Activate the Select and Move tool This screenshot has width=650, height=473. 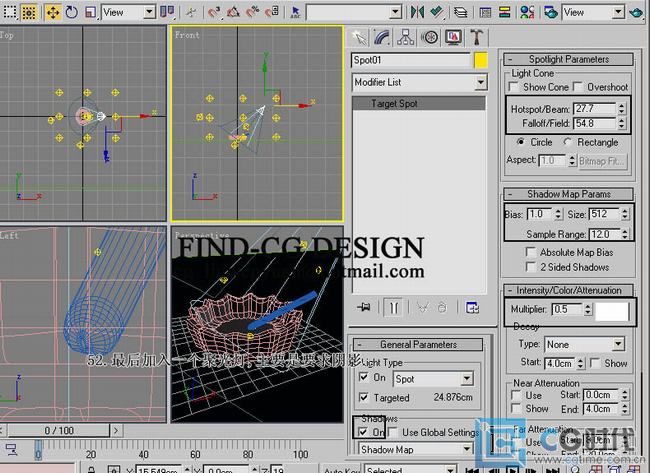coord(53,12)
